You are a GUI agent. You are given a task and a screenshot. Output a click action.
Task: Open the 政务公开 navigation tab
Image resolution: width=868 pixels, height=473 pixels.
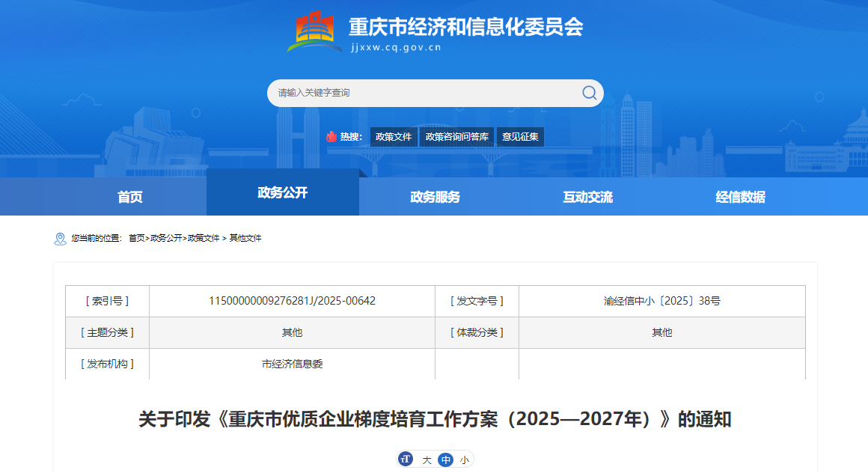pos(283,193)
